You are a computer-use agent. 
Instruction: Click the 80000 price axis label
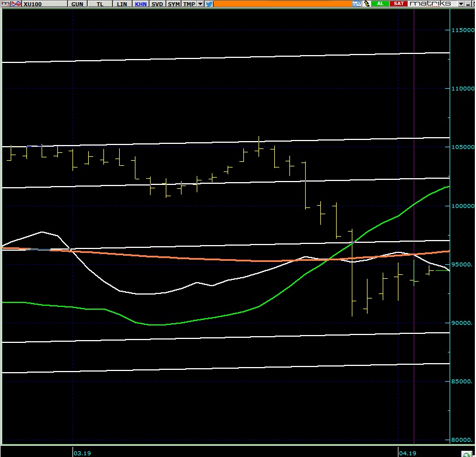click(x=462, y=440)
